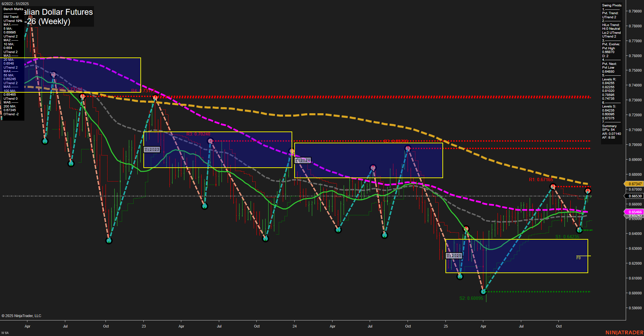Click the red pivot circle inside the Y:2024 box
Screen dimensions: 644x336
[x=407, y=148]
